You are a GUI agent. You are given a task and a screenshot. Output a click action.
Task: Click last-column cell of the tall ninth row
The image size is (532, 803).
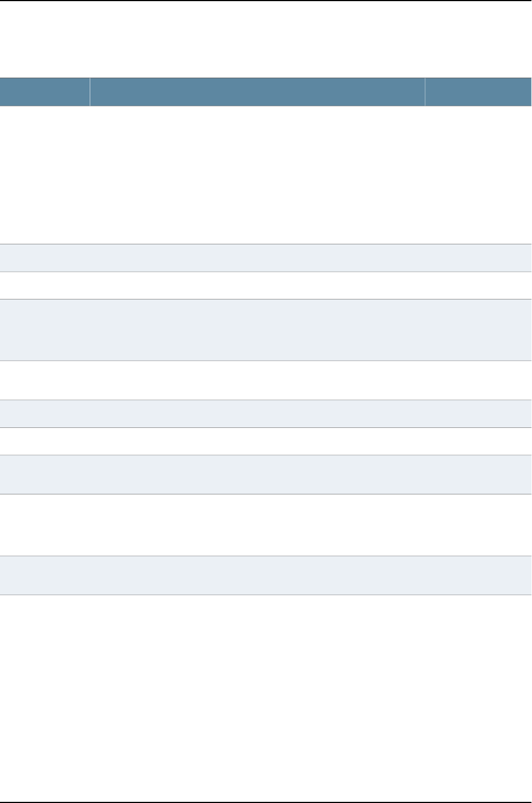(x=478, y=525)
